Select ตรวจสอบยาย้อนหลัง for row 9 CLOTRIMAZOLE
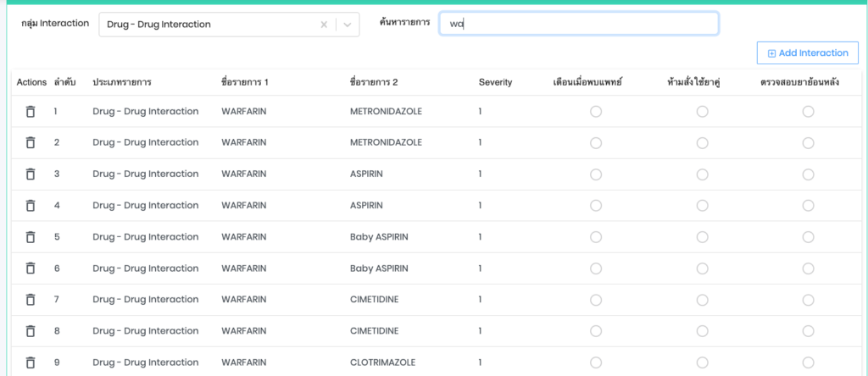The height and width of the screenshot is (376, 868). [808, 362]
